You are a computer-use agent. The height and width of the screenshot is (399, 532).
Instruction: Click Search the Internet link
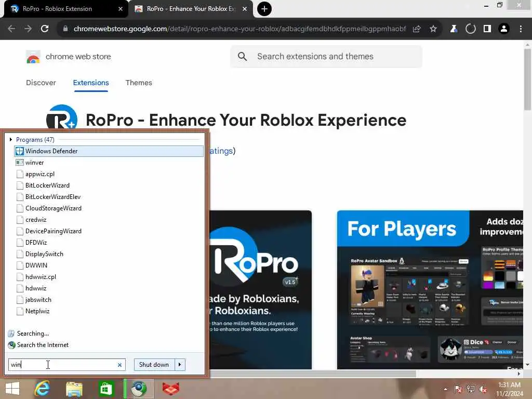(43, 345)
